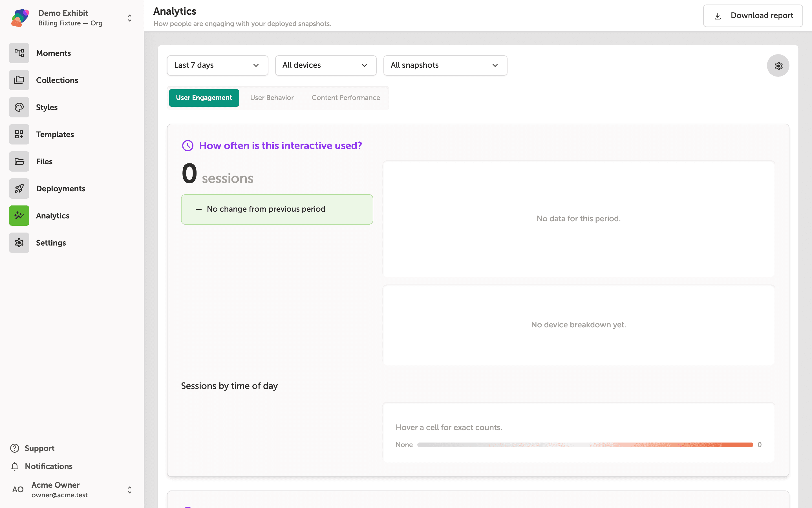Screen dimensions: 812x508
Task: Open the Moments sidebar icon
Action: 19,53
